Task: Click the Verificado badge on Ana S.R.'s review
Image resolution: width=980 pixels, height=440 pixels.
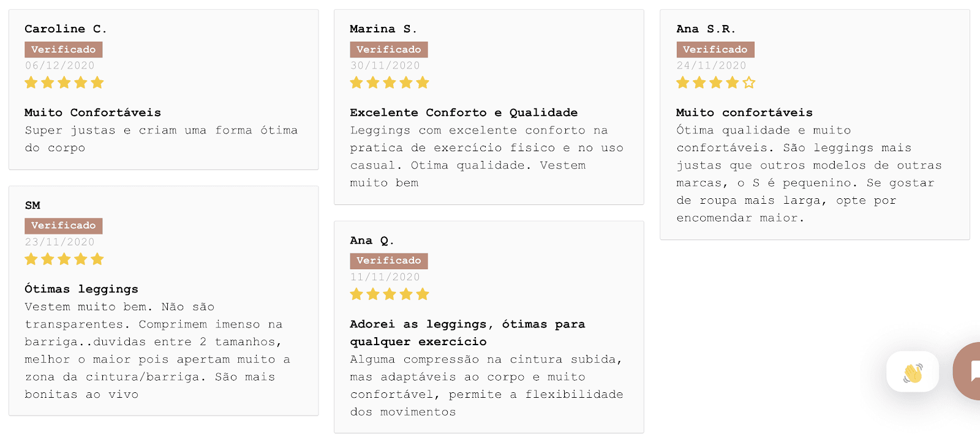Action: point(715,50)
